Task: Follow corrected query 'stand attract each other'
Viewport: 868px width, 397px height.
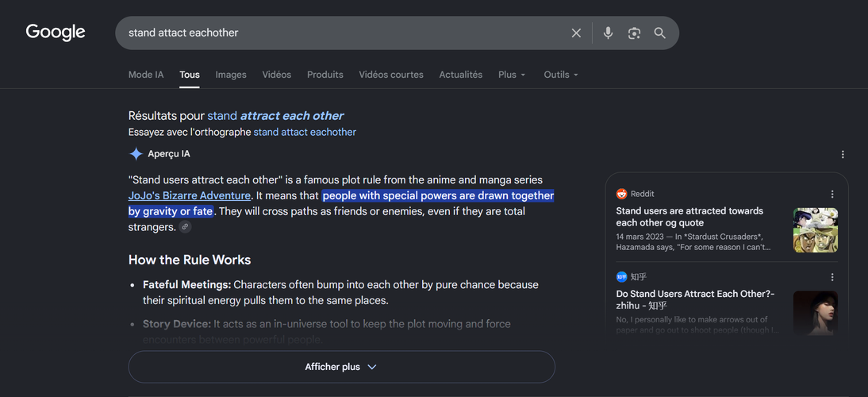Action: (x=275, y=116)
